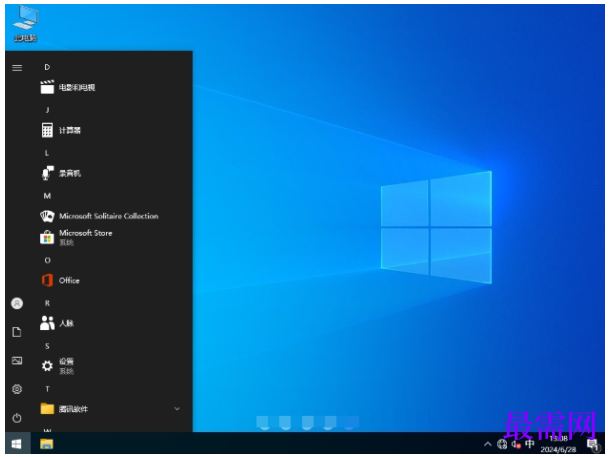Click the Power button in Start sidebar
This screenshot has width=615, height=457.
pyautogui.click(x=17, y=418)
